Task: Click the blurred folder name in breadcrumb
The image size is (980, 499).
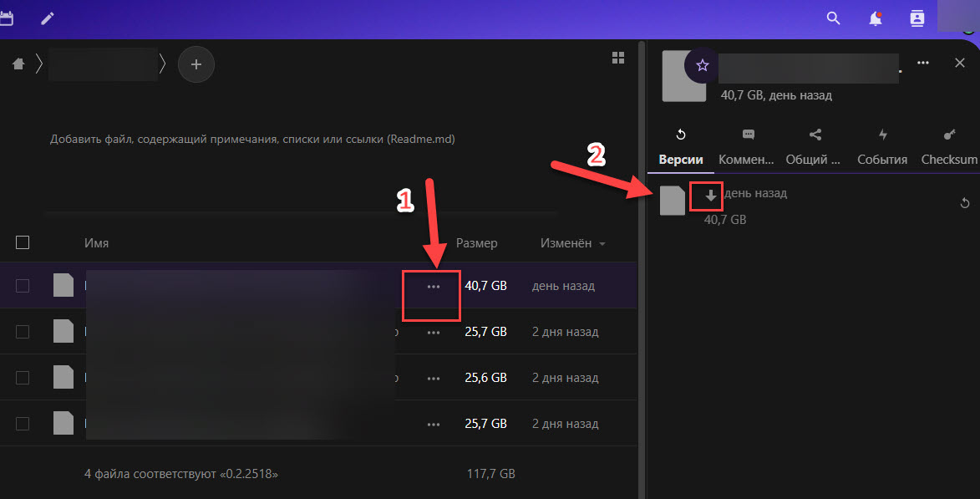Action: click(x=104, y=64)
